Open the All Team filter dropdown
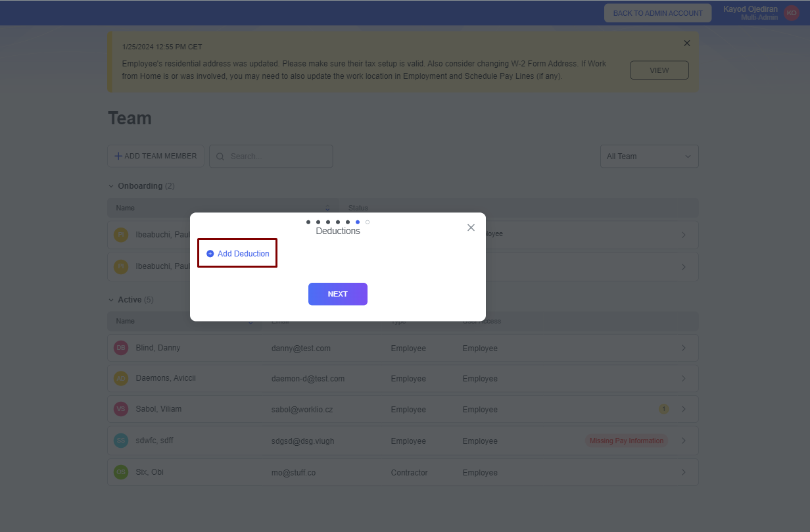810x532 pixels. 649,157
